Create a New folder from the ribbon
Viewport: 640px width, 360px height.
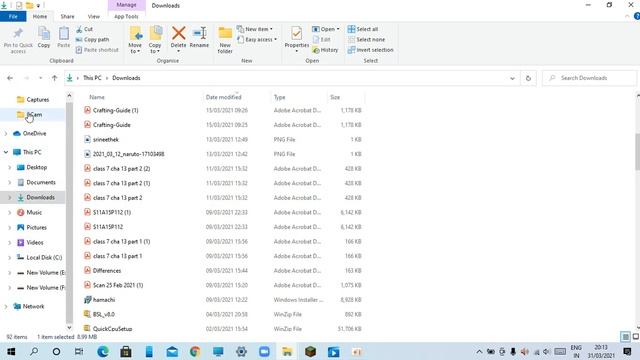pyautogui.click(x=225, y=40)
